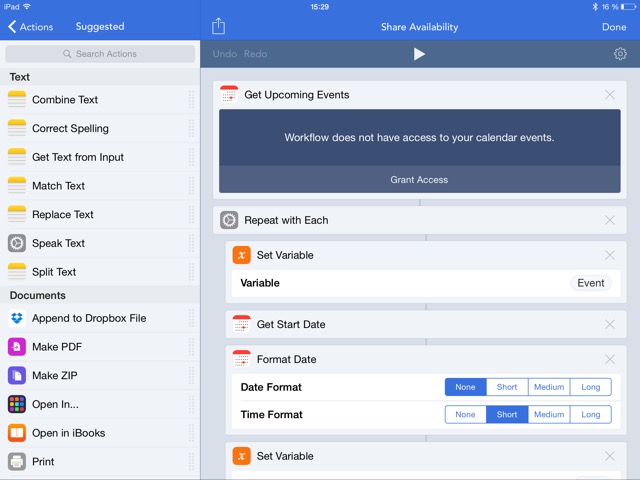Tap the Open in iBooks icon
This screenshot has height=480, width=640.
point(17,433)
